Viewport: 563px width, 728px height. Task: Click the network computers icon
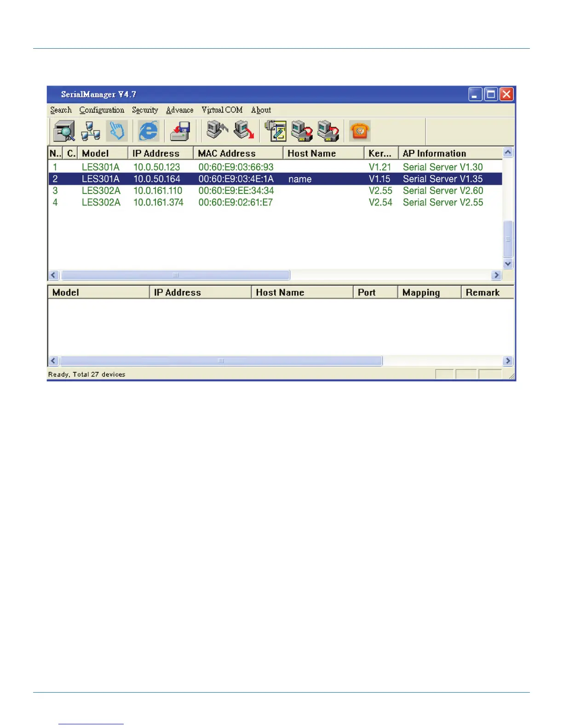(91, 131)
